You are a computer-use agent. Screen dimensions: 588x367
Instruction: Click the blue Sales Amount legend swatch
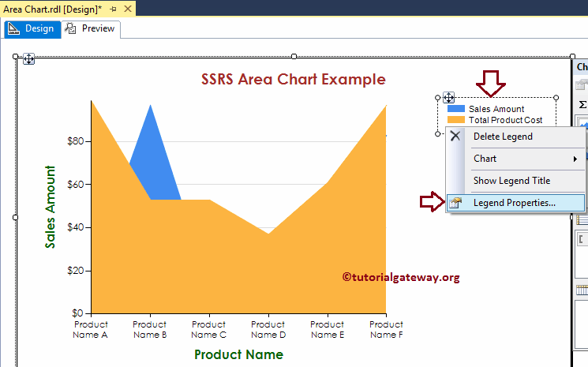(x=456, y=109)
